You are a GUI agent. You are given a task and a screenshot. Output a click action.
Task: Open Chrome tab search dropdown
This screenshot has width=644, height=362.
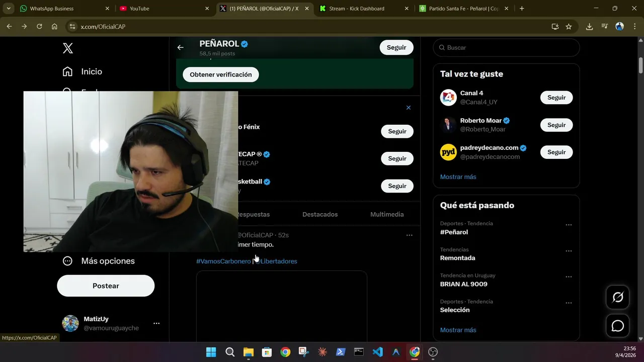(9, 9)
